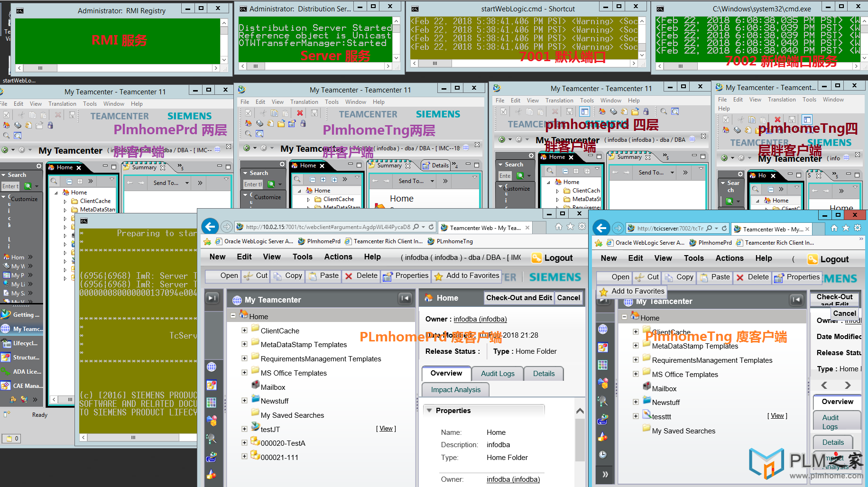This screenshot has height=487, width=868.
Task: Open Actions menu in 7001 web client
Action: coord(338,257)
